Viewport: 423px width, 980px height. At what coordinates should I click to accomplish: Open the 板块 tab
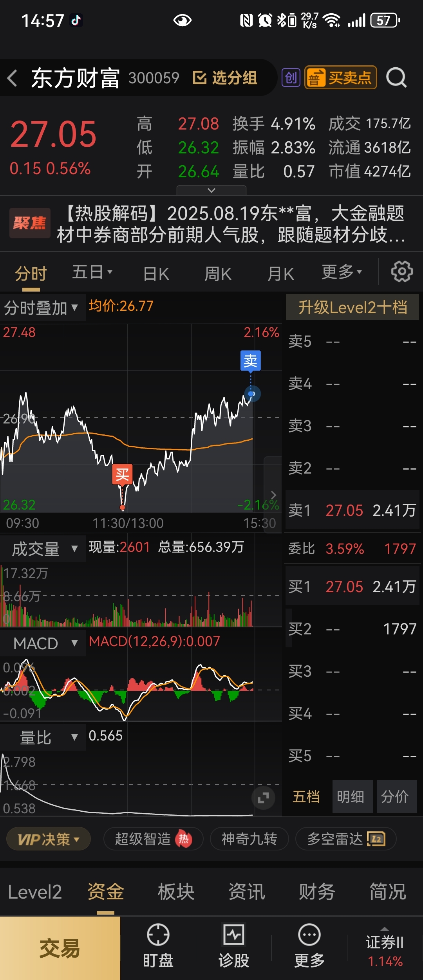(x=176, y=892)
